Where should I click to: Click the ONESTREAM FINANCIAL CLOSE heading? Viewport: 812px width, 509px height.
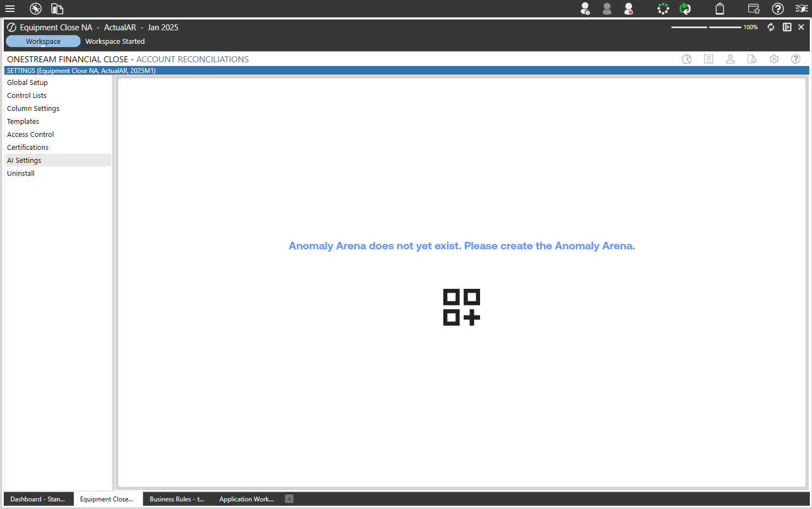pyautogui.click(x=68, y=59)
